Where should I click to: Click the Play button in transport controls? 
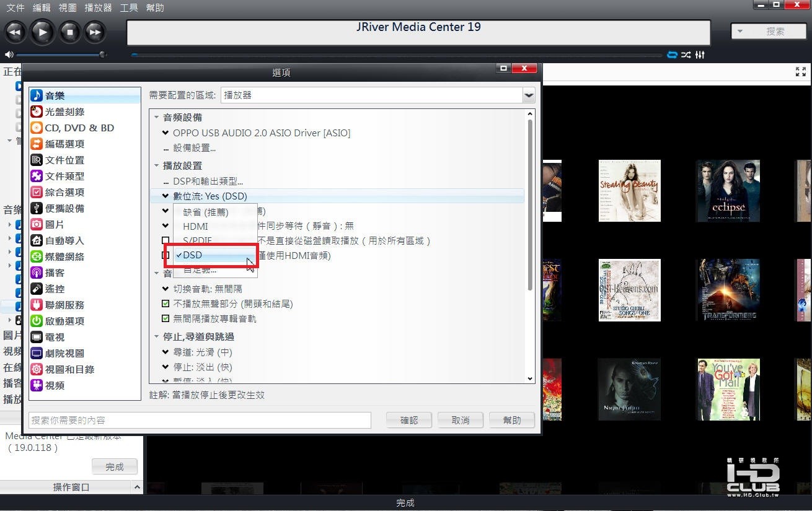pos(42,32)
